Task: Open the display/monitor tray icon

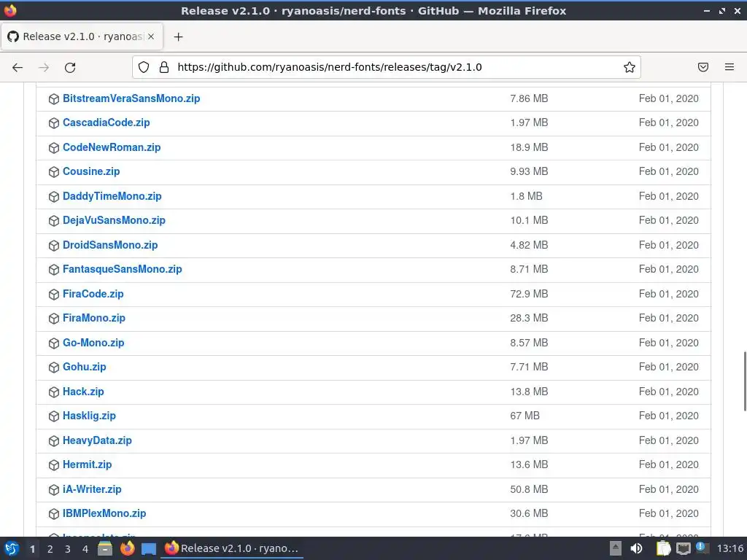Action: 683,548
